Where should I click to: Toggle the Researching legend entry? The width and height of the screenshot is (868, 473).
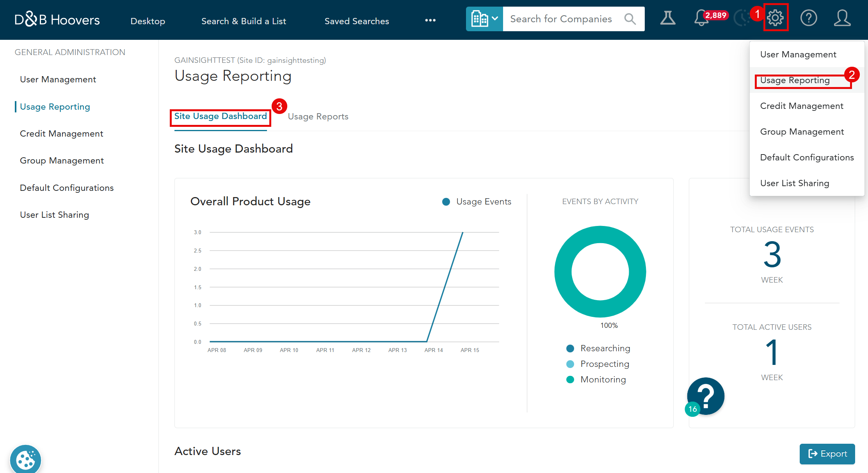tap(598, 348)
